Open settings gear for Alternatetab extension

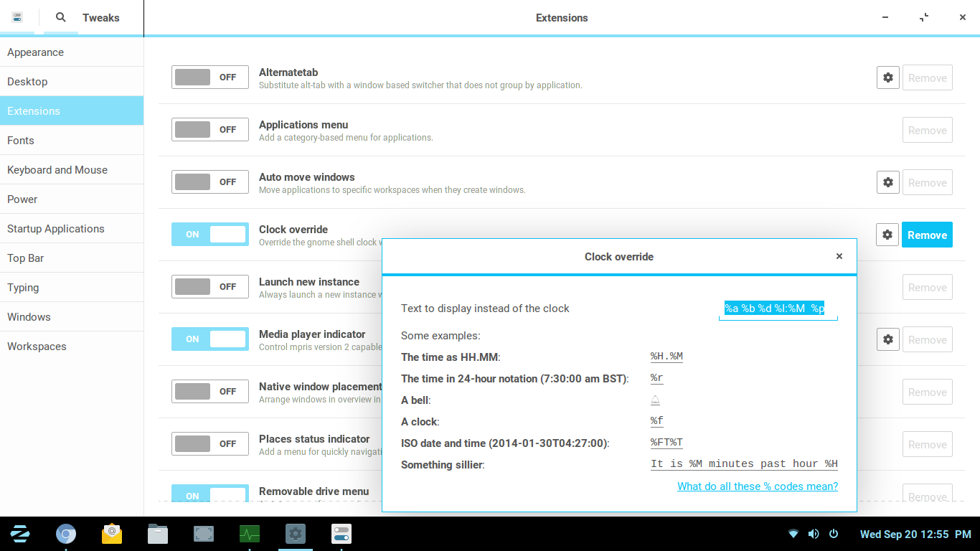[887, 77]
